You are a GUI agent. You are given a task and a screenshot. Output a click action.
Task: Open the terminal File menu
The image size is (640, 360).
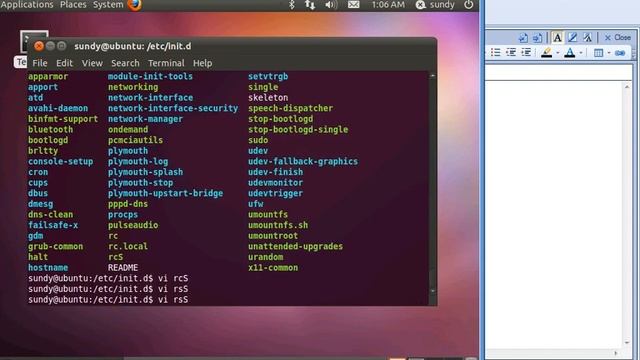tap(40, 63)
